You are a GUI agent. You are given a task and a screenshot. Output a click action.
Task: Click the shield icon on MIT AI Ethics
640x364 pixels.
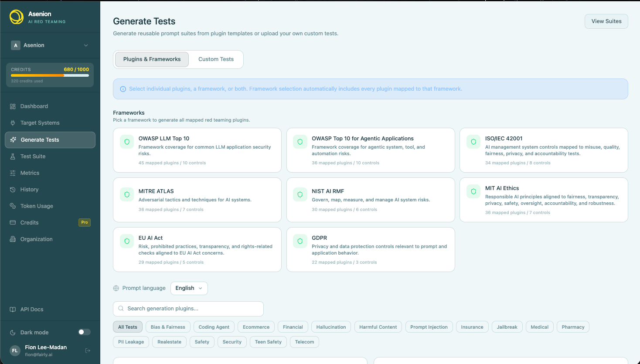473,191
